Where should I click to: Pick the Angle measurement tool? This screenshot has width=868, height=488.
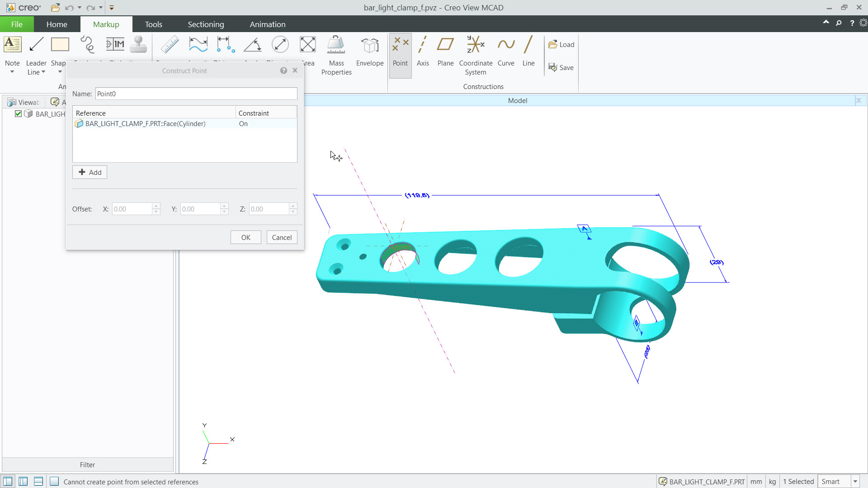(253, 45)
